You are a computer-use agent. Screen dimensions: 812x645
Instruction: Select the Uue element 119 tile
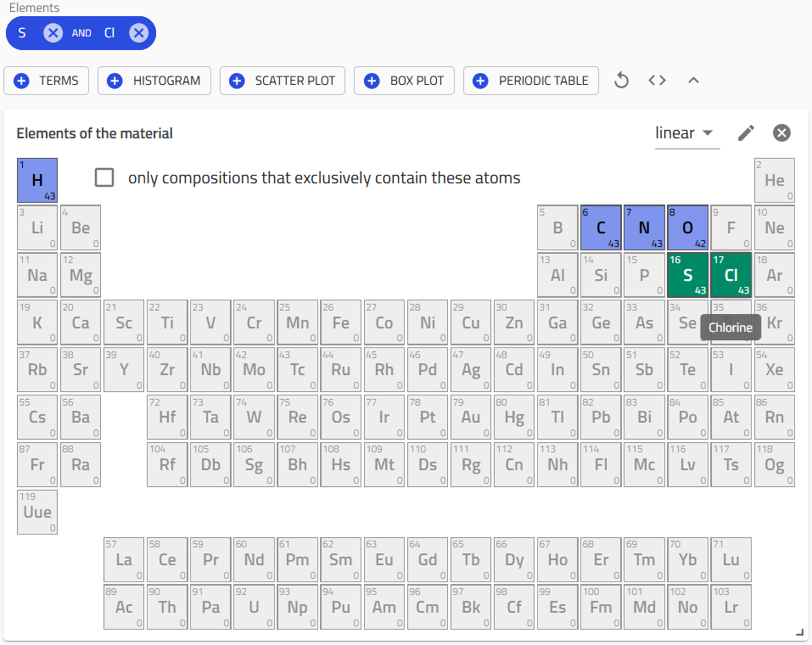37,513
